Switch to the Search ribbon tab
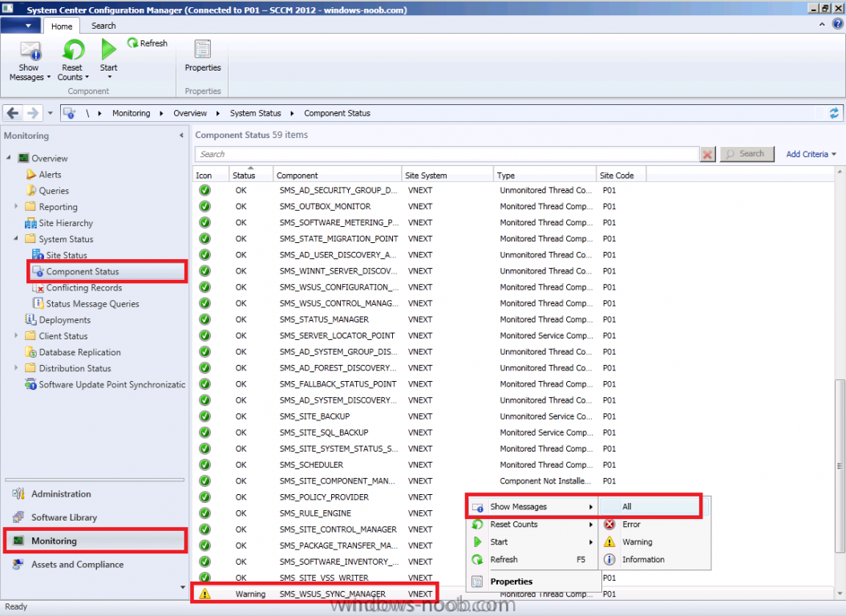 click(103, 26)
